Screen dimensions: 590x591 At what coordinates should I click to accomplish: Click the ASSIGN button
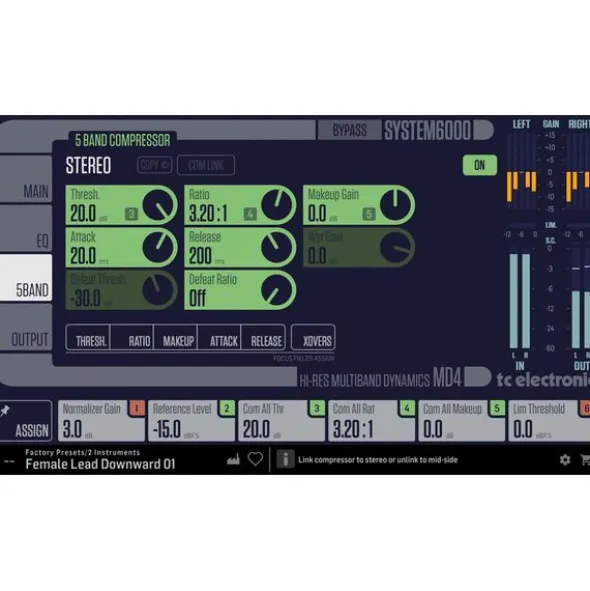pyautogui.click(x=26, y=421)
